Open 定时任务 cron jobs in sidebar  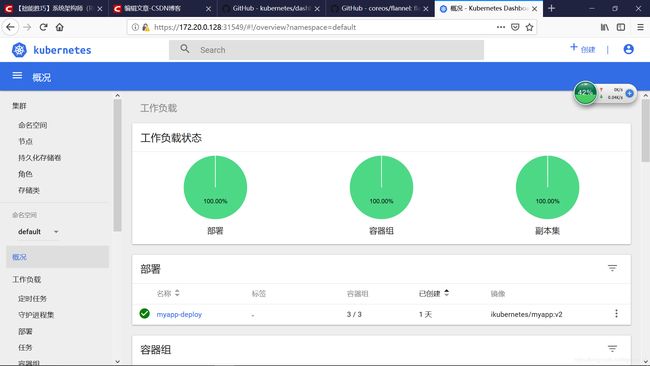[32, 298]
